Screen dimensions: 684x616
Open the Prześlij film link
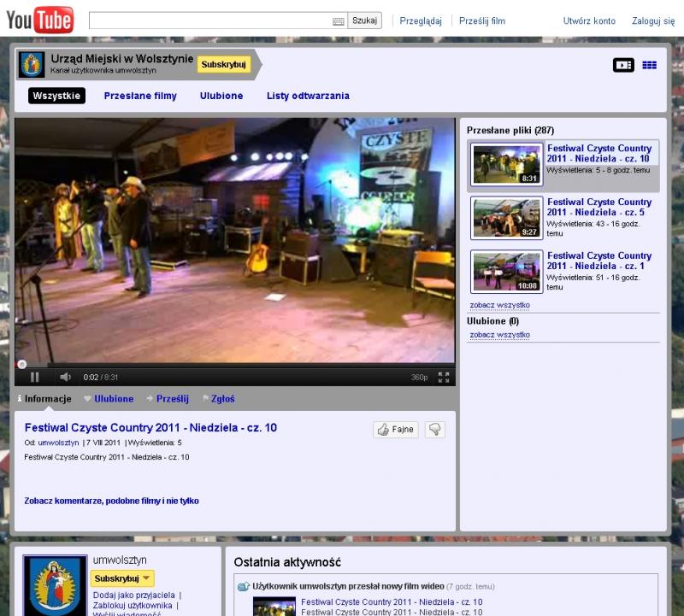tap(482, 21)
